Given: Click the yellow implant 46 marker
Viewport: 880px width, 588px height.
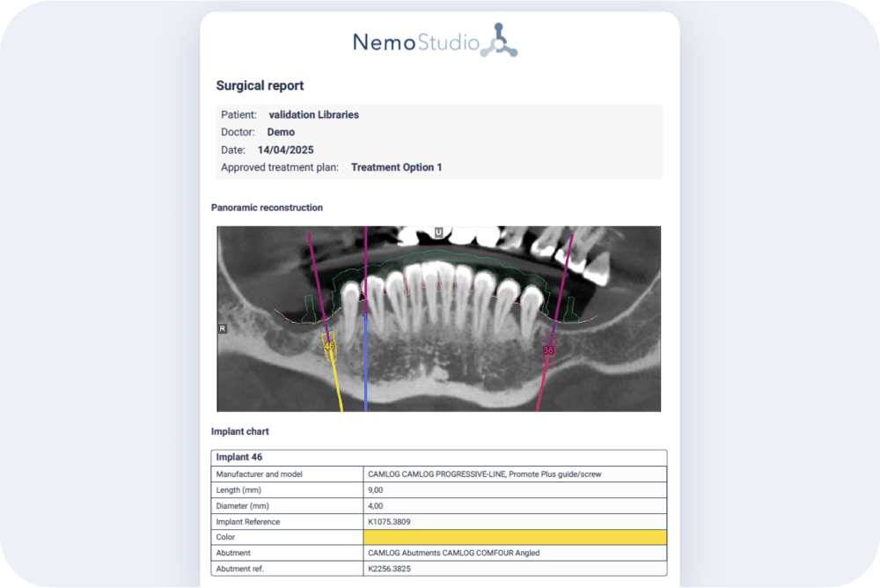Looking at the screenshot, I should coord(329,346).
